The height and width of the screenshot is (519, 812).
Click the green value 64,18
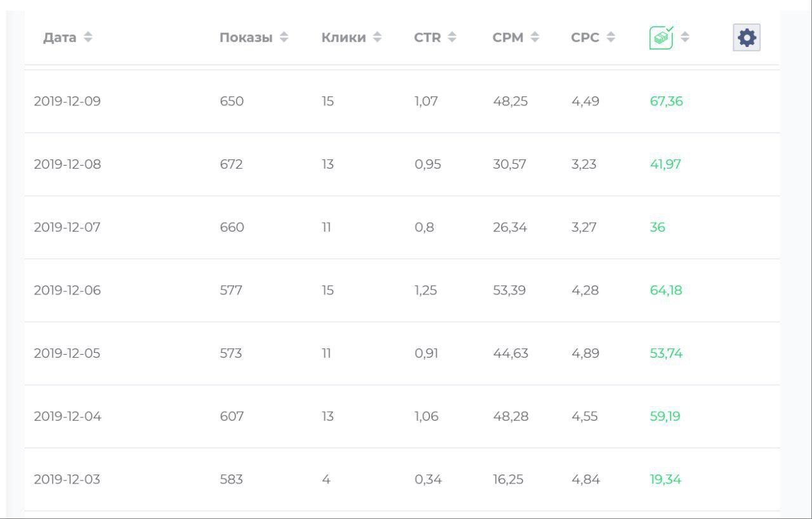pos(665,291)
